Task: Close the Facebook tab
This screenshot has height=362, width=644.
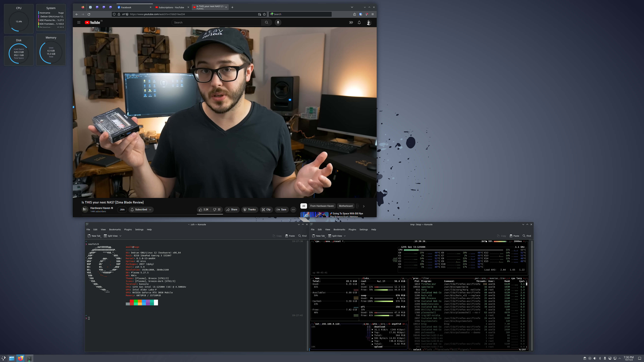Action: (150, 7)
